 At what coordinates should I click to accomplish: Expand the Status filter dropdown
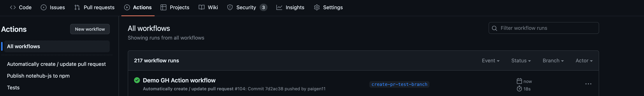pyautogui.click(x=521, y=61)
